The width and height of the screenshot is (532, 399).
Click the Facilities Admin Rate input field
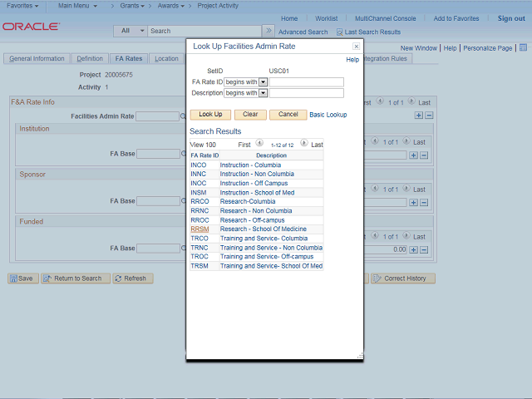click(157, 116)
